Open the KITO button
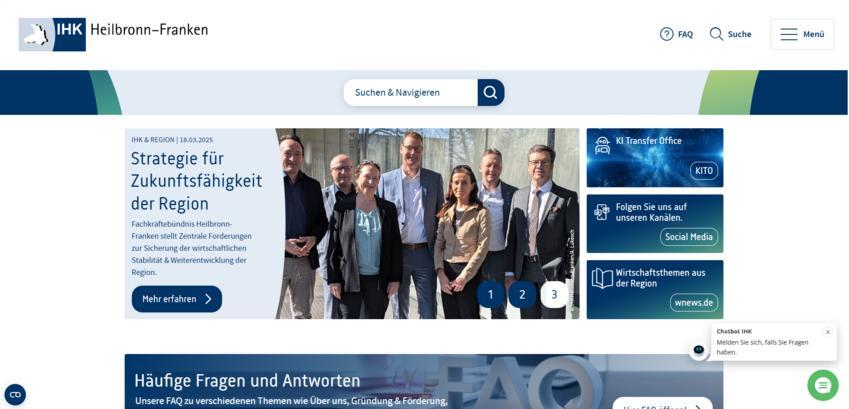Screen dimensions: 849x409 704,171
